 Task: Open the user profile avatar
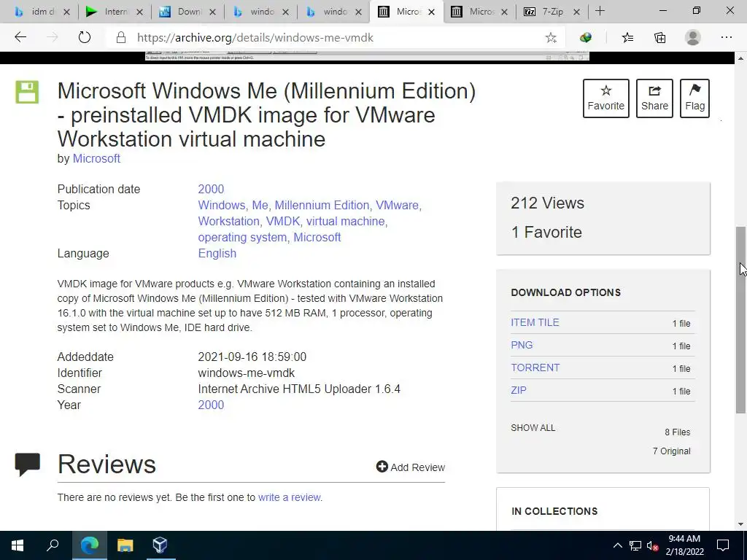pyautogui.click(x=693, y=37)
